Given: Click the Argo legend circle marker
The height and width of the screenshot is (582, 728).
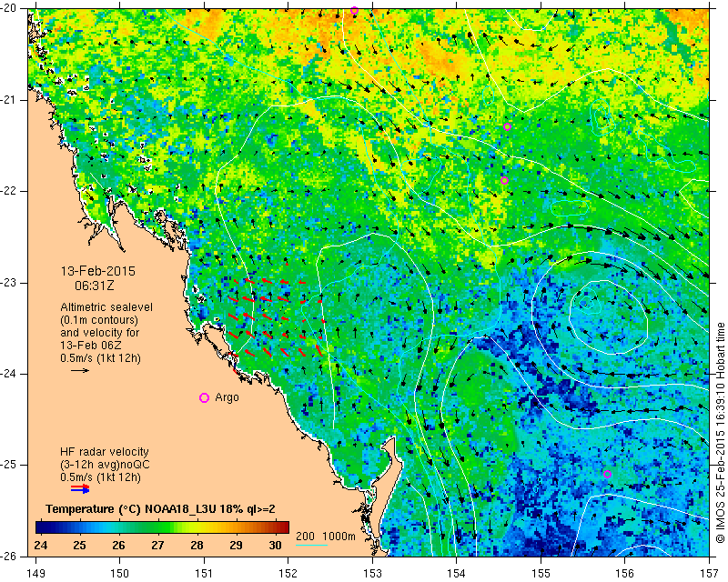Looking at the screenshot, I should (204, 397).
